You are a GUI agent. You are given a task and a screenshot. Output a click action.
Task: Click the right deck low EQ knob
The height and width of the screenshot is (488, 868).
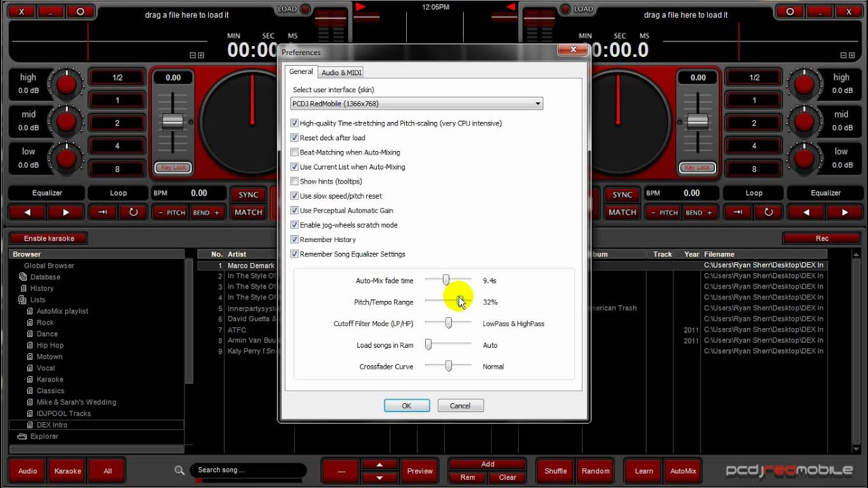[804, 158]
